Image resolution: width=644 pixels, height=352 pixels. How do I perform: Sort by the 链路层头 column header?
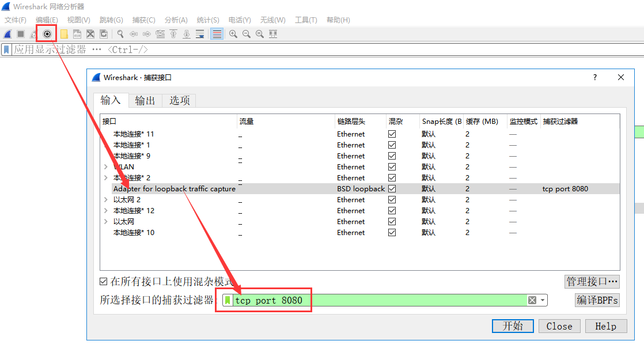point(360,121)
